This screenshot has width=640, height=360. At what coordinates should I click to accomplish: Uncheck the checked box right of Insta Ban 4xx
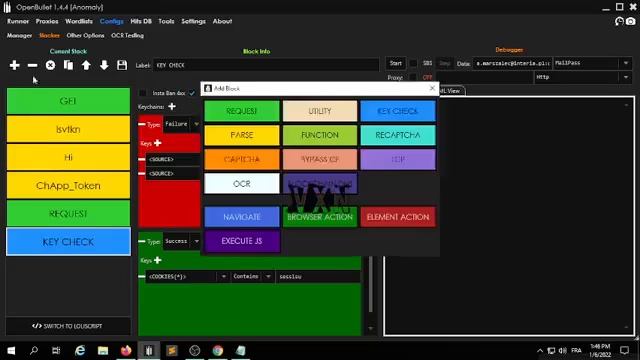coord(192,93)
